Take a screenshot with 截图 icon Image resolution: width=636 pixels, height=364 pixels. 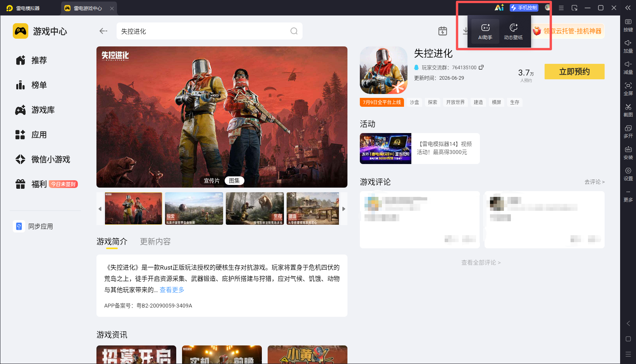pos(628,110)
